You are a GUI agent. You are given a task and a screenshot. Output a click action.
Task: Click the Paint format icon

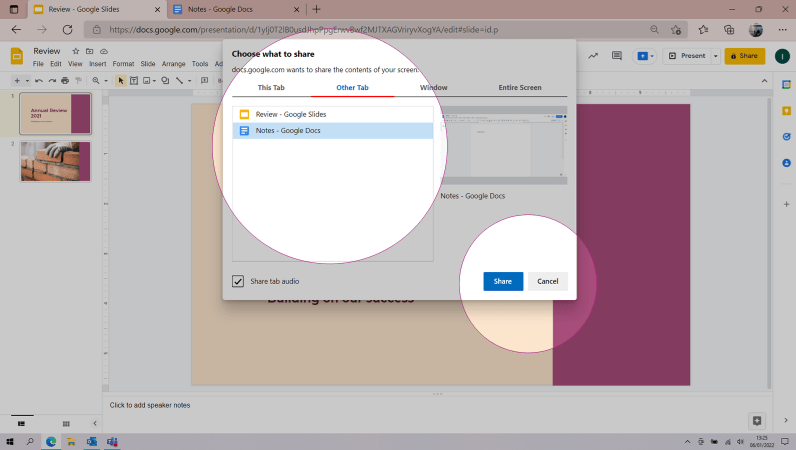pyautogui.click(x=78, y=80)
